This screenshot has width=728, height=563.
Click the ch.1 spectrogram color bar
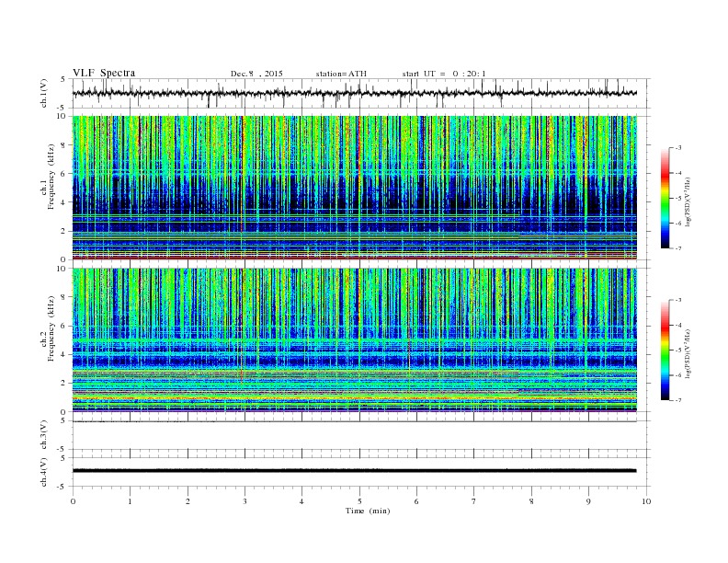pos(665,198)
